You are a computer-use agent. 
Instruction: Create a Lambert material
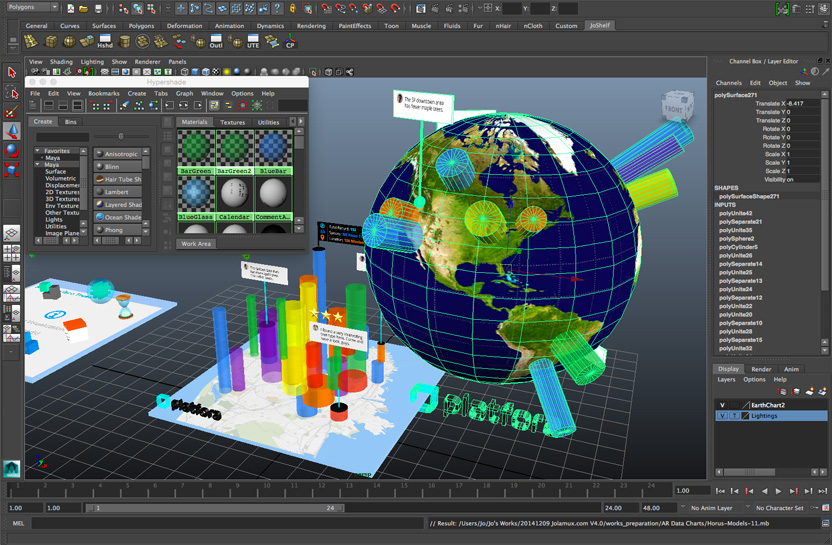pos(118,191)
